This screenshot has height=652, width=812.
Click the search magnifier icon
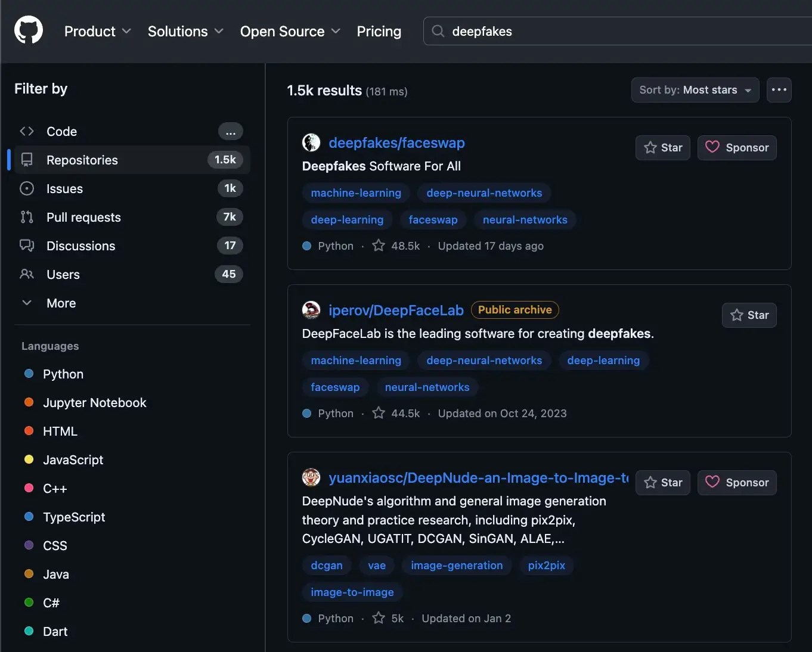438,31
